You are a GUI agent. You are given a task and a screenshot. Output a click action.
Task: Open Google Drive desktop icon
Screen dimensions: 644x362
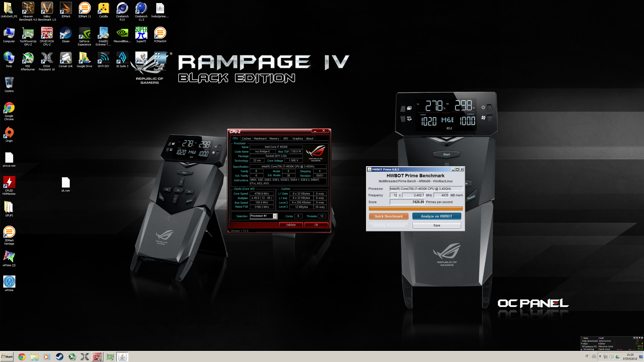[85, 60]
